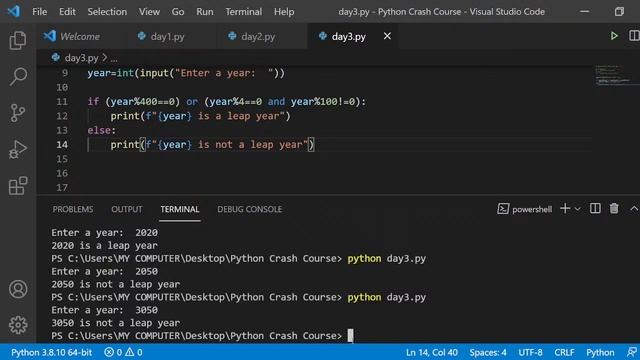Switch to the DEBUG CONSOLE tab
640x360 pixels.
(x=249, y=209)
